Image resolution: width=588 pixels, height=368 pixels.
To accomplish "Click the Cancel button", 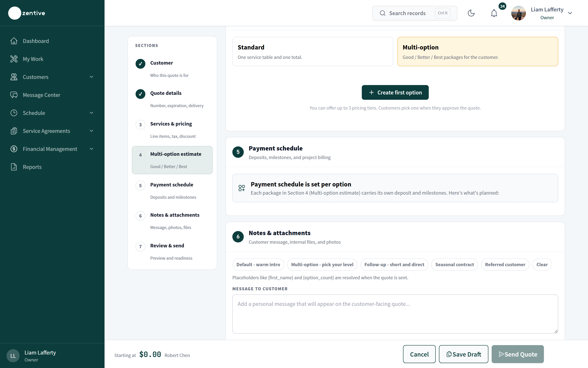I will (419, 354).
